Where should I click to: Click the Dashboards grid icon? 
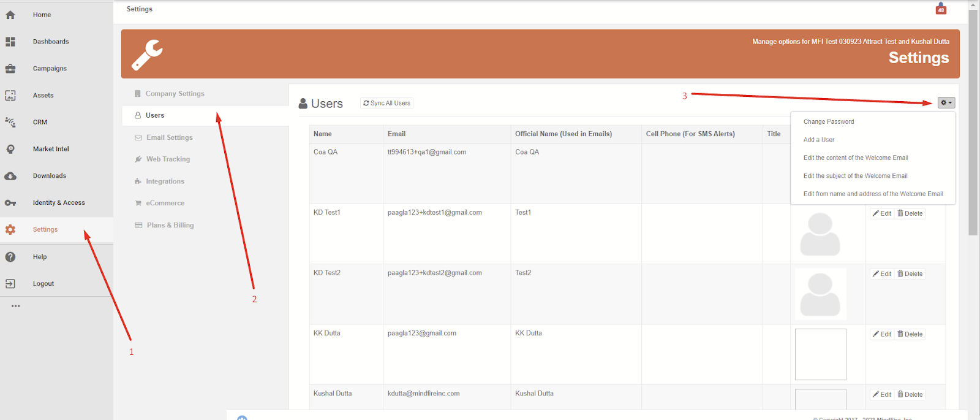[x=10, y=42]
